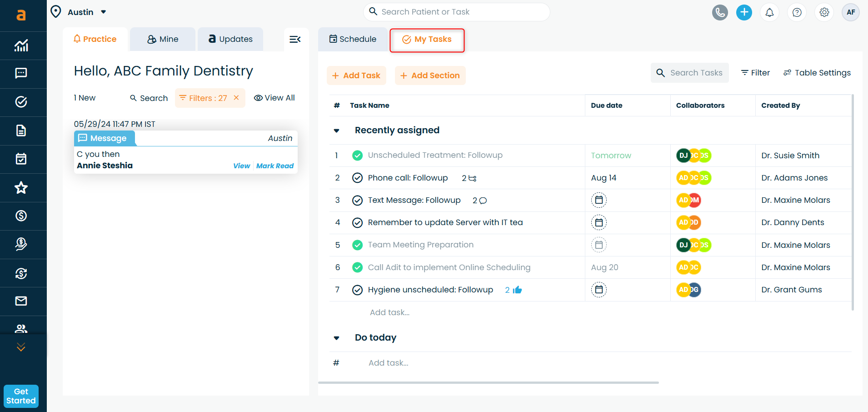Mark Hygiene unscheduled: Followup task complete
The width and height of the screenshot is (868, 412).
(357, 290)
